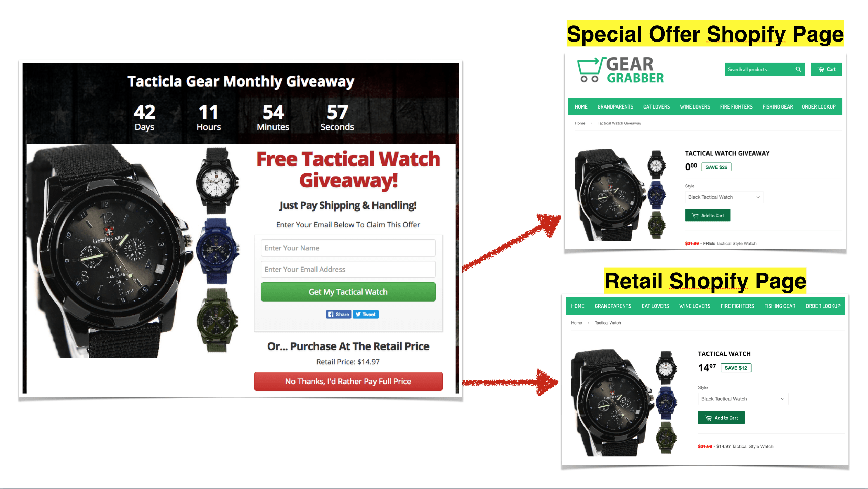The height and width of the screenshot is (489, 868).
Task: Select white-face watch thumbnail on giveaway Shopify page
Action: pos(656,165)
